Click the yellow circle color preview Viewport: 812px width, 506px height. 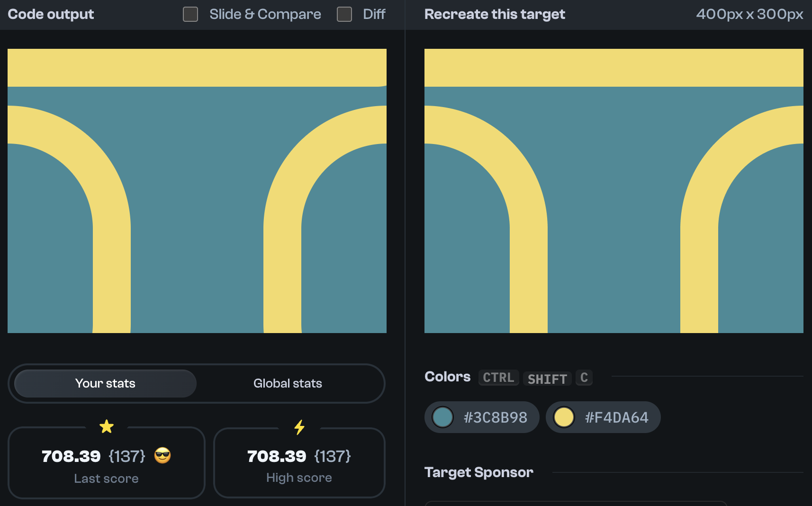pos(564,417)
